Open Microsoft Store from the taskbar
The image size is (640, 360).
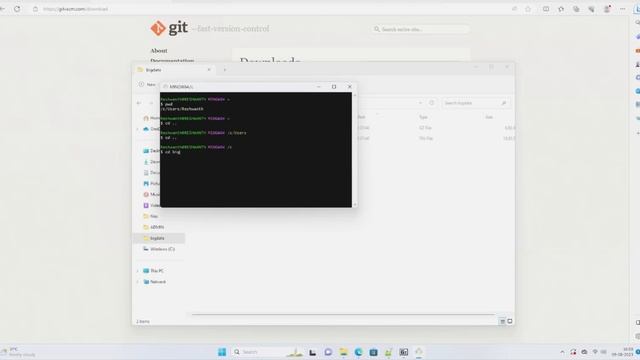pyautogui.click(x=373, y=352)
